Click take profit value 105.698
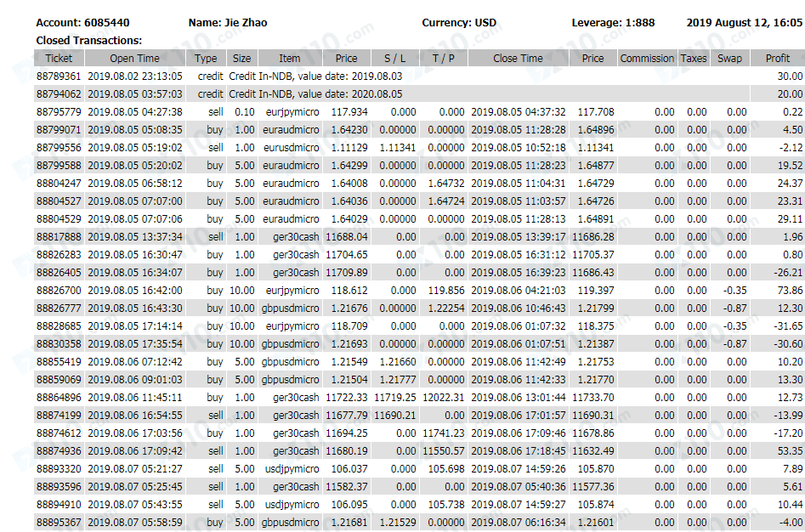The height and width of the screenshot is (532, 805). tap(446, 469)
